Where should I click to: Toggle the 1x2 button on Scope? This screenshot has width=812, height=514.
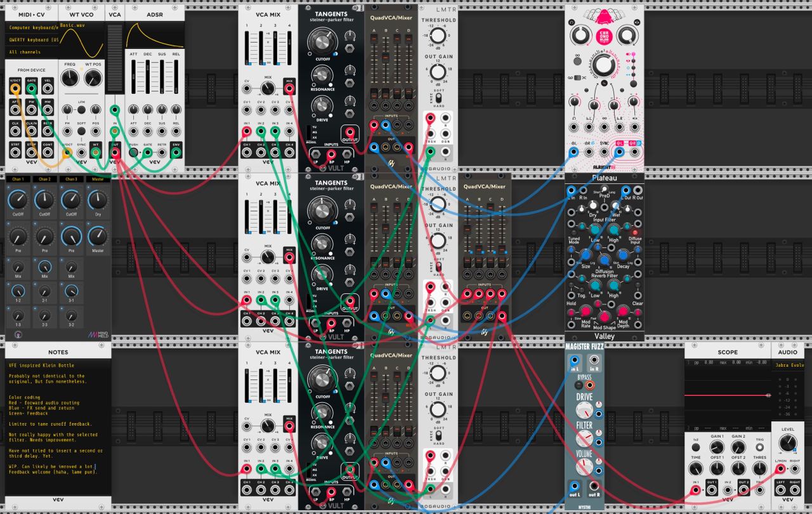[696, 447]
